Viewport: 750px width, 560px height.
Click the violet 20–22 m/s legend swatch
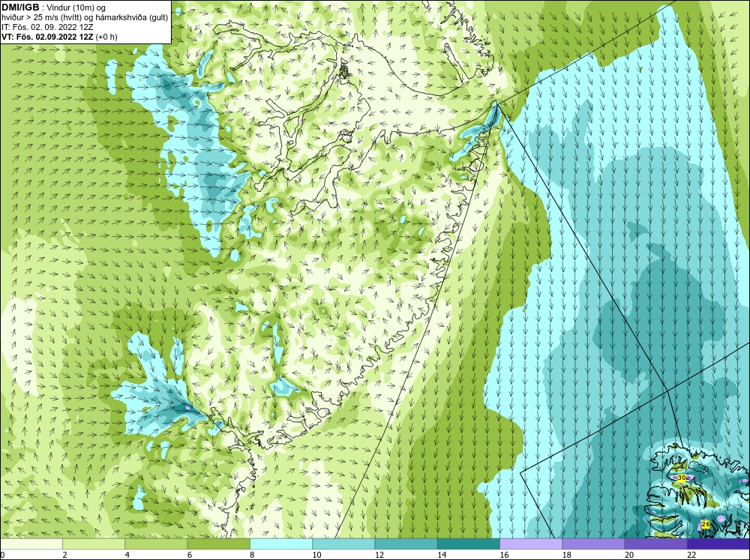coord(655,544)
